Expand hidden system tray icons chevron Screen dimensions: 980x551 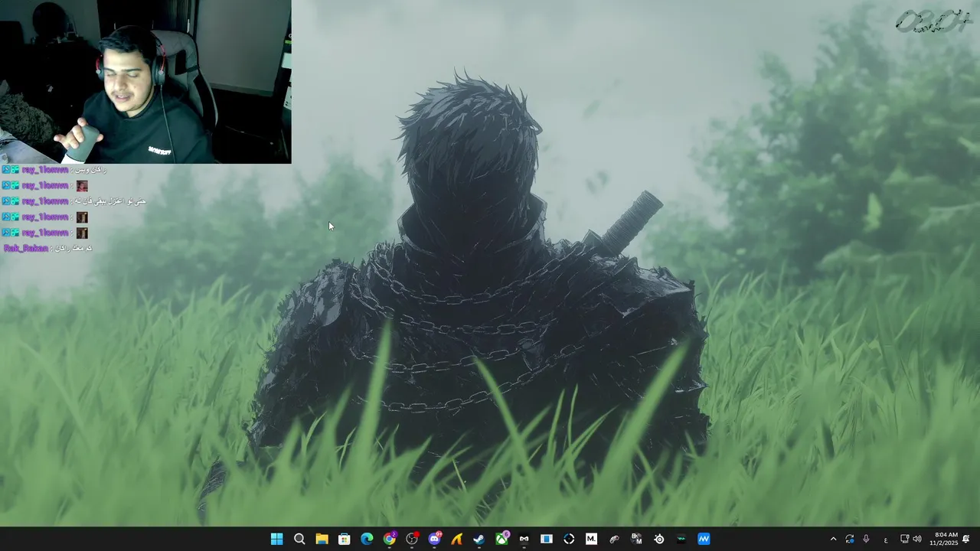833,540
